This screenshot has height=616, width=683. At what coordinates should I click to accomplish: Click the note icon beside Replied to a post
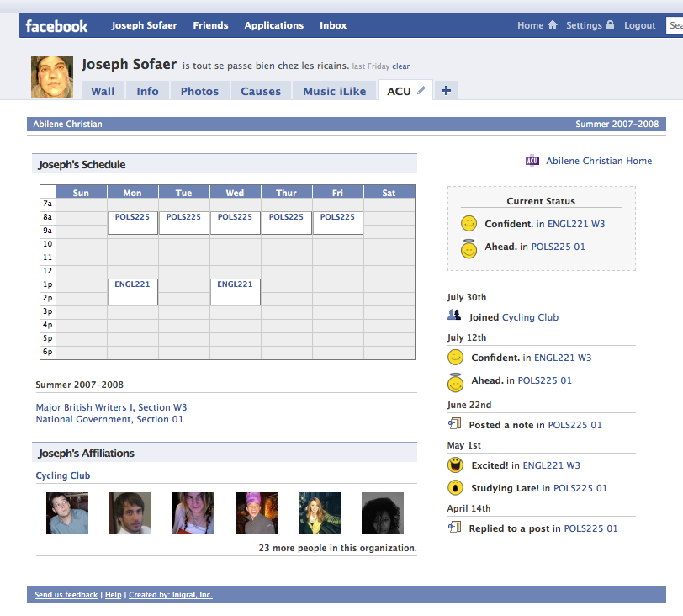454,527
